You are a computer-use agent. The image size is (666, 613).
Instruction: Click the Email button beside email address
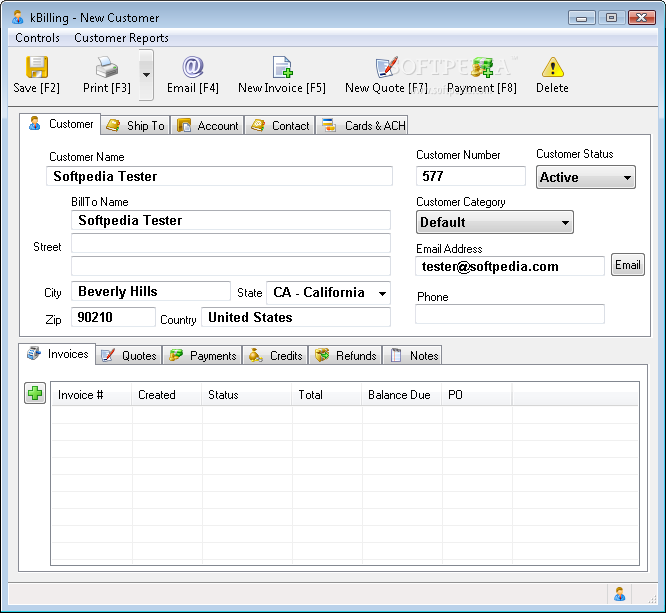tap(628, 265)
